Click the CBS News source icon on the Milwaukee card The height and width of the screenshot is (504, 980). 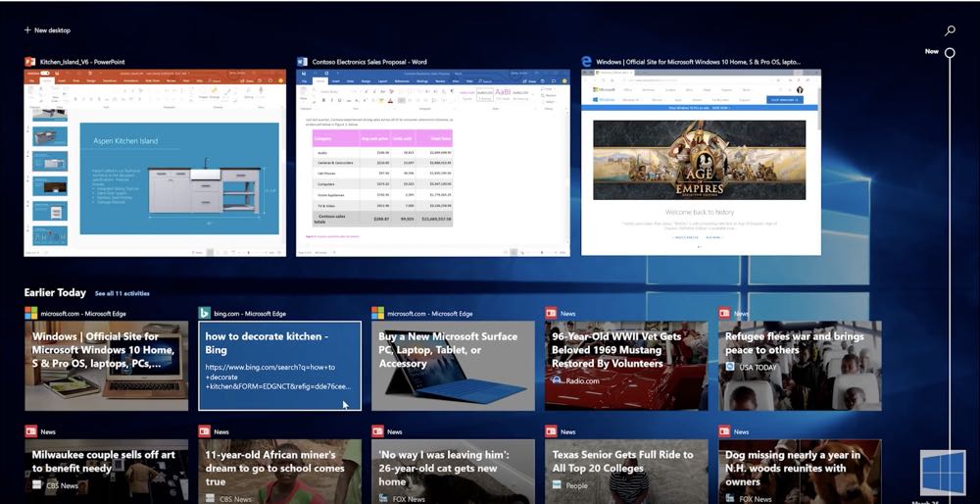(x=37, y=485)
